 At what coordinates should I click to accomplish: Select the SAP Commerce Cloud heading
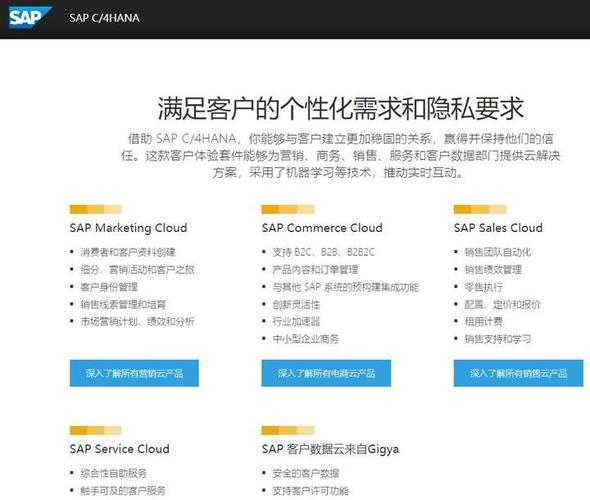322,228
